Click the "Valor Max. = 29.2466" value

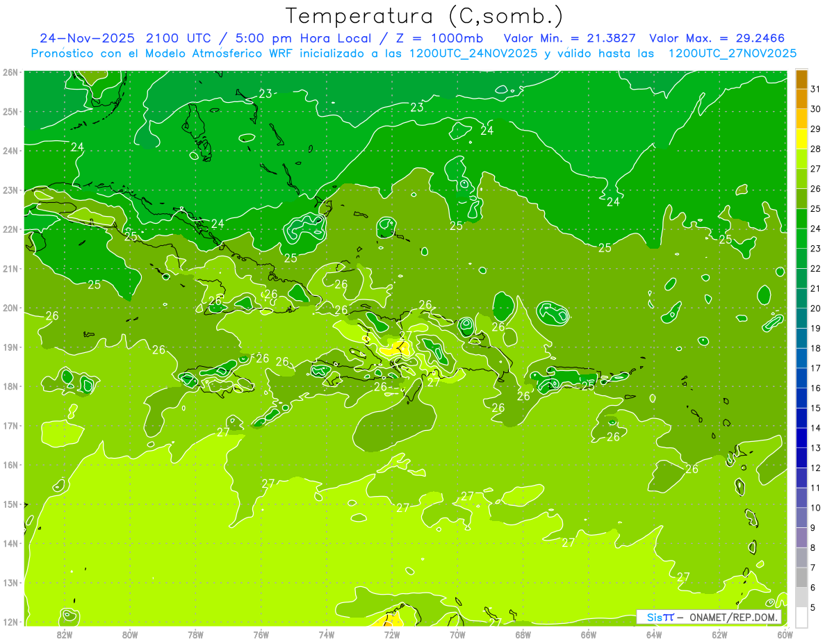(x=718, y=38)
